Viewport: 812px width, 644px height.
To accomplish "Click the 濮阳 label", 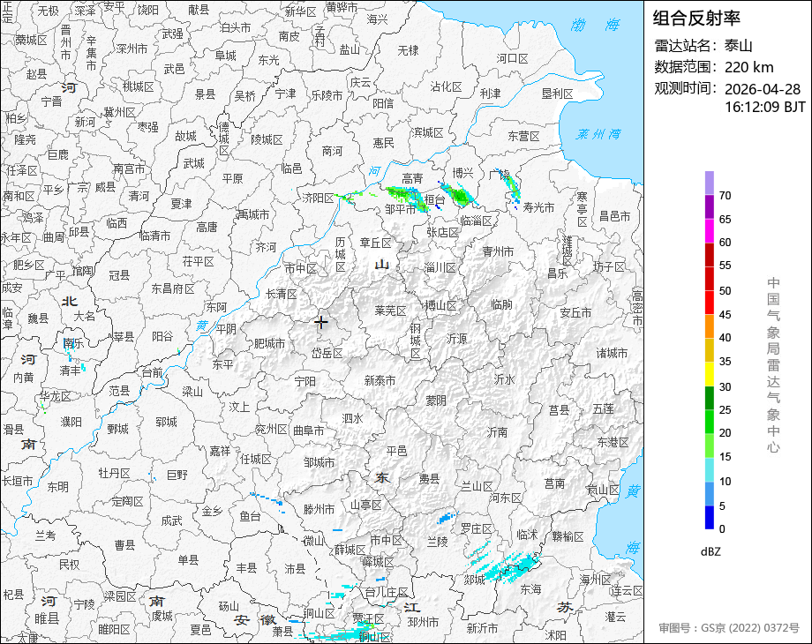I will pyautogui.click(x=71, y=422).
